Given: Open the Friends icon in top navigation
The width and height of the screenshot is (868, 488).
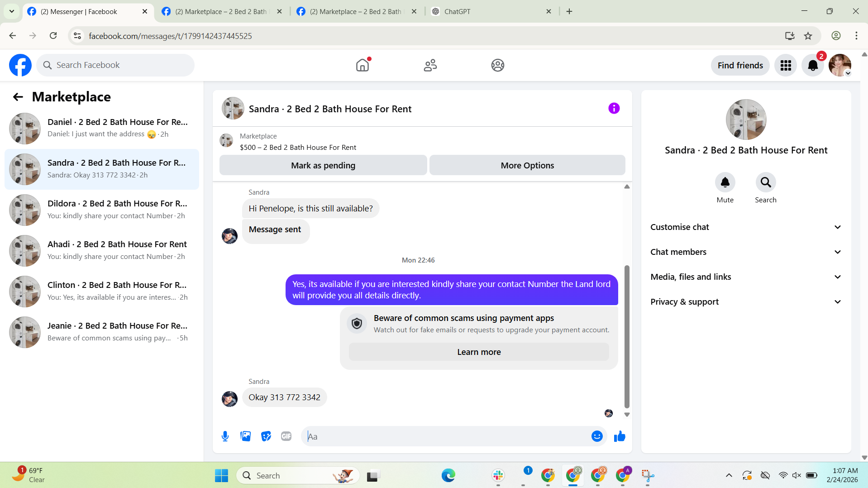Looking at the screenshot, I should pyautogui.click(x=430, y=65).
